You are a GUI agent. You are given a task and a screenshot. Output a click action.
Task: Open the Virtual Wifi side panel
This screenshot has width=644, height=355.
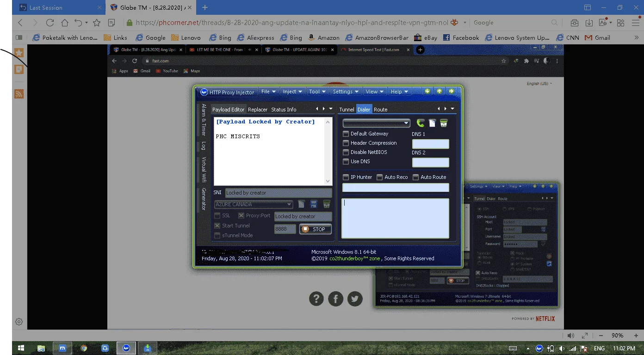click(203, 170)
